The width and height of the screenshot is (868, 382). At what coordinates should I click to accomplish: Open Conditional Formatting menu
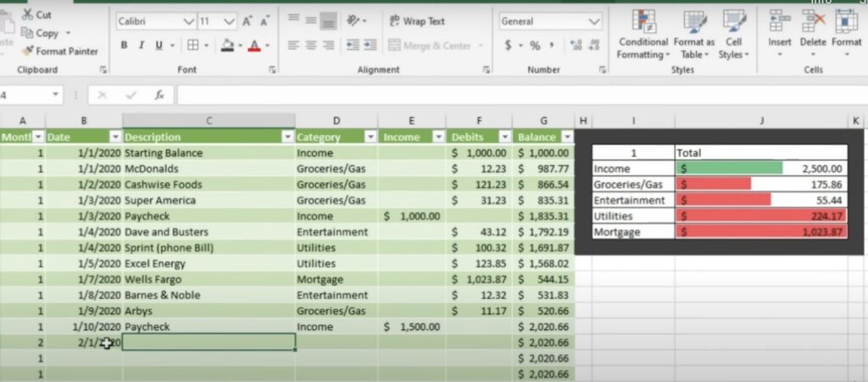[x=643, y=34]
